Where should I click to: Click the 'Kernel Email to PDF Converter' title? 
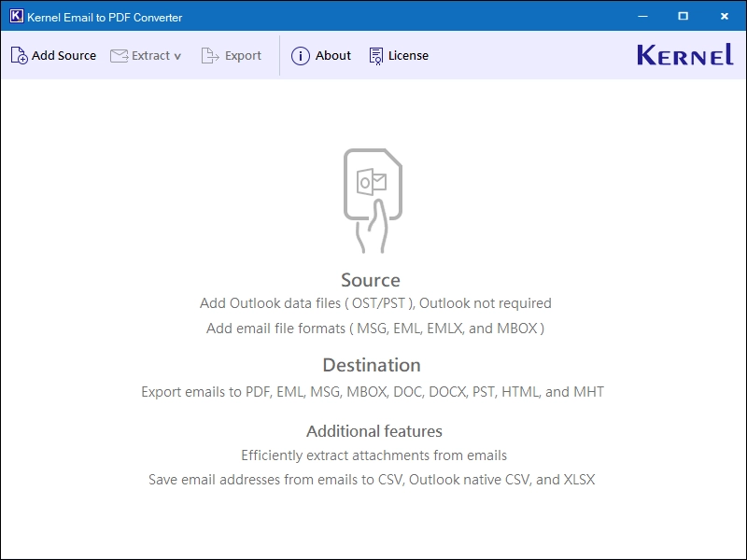(105, 18)
